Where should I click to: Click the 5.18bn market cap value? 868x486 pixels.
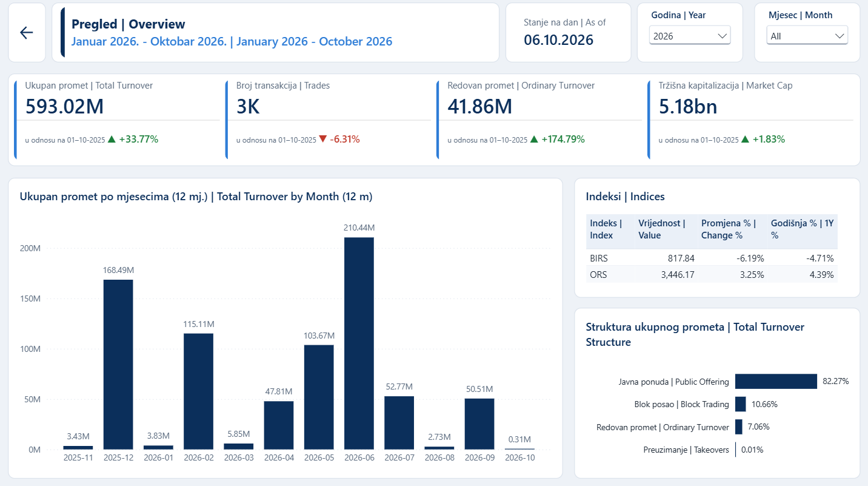pos(688,107)
